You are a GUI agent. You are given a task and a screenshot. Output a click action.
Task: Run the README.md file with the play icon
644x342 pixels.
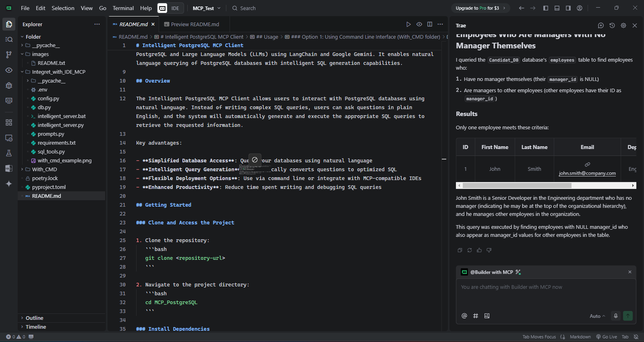(408, 24)
